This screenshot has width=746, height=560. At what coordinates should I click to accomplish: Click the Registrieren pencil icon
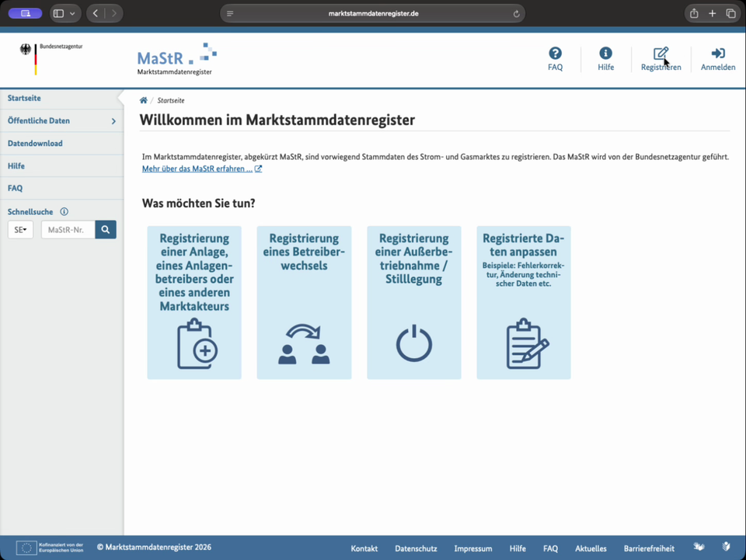[x=661, y=54]
